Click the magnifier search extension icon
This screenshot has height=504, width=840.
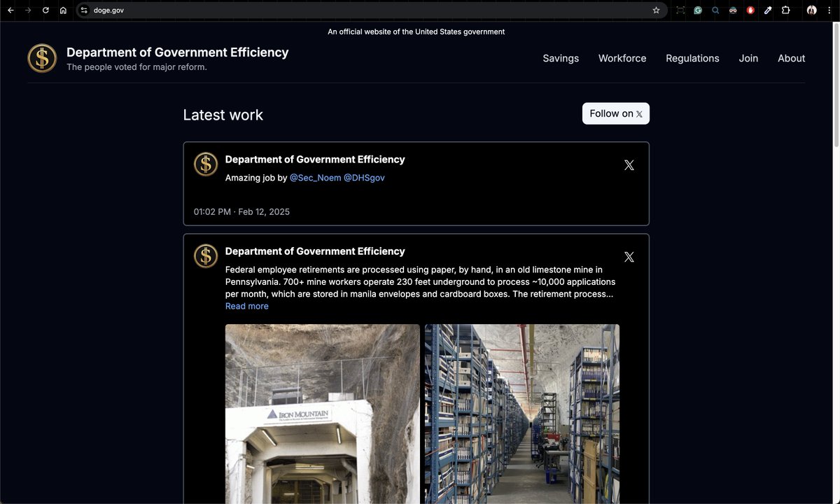[x=715, y=10]
